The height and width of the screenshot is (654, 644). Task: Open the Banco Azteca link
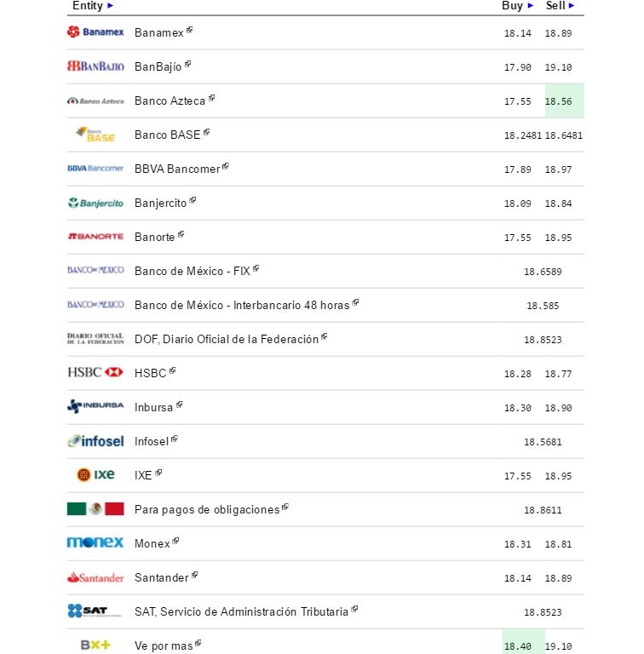click(x=170, y=101)
